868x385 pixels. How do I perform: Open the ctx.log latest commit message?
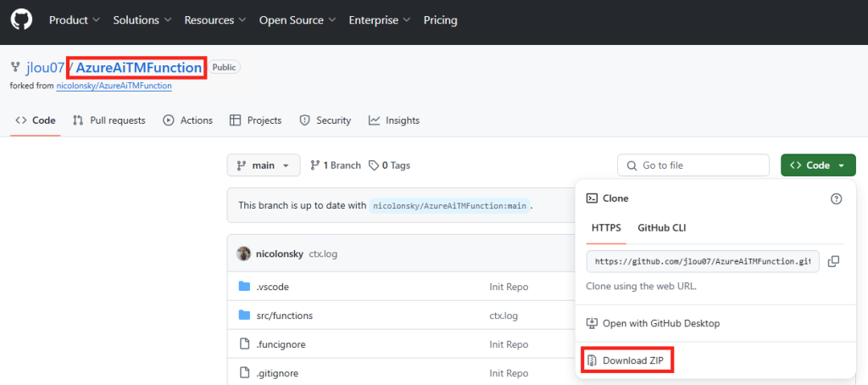(323, 254)
